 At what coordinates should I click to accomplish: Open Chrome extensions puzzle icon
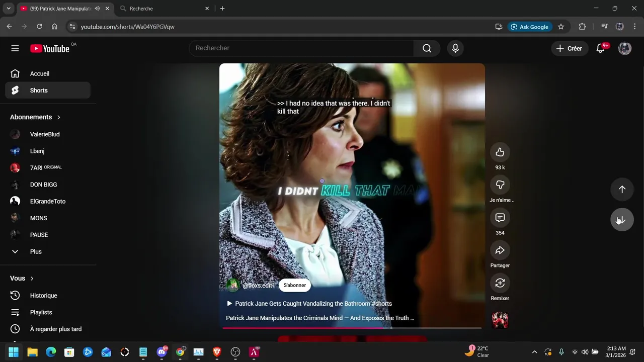pyautogui.click(x=582, y=27)
